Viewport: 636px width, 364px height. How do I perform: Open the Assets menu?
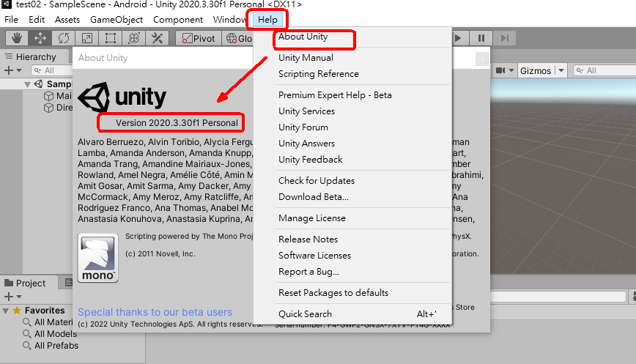[x=67, y=20]
